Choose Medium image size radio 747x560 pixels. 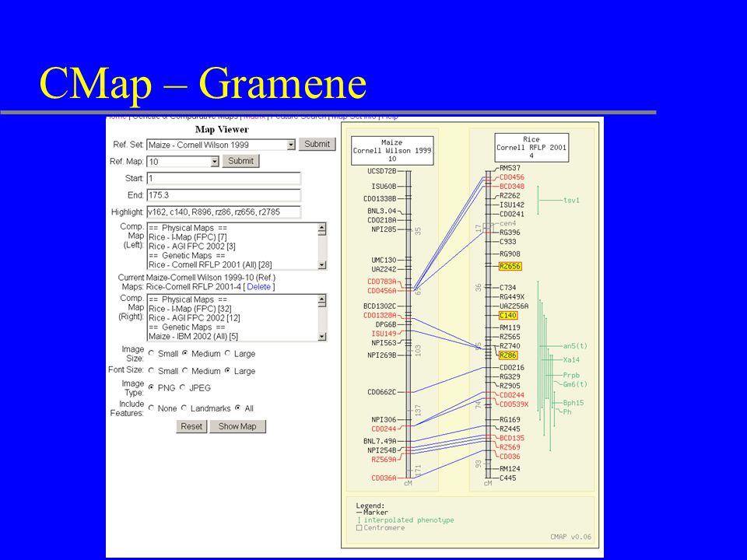pos(185,353)
